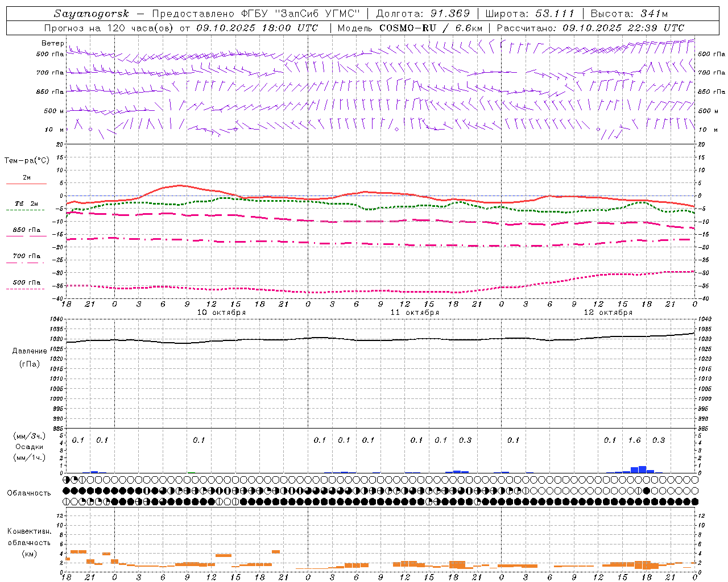Click the (гПа) pressure unit label
This screenshot has width=728, height=582.
tap(30, 364)
